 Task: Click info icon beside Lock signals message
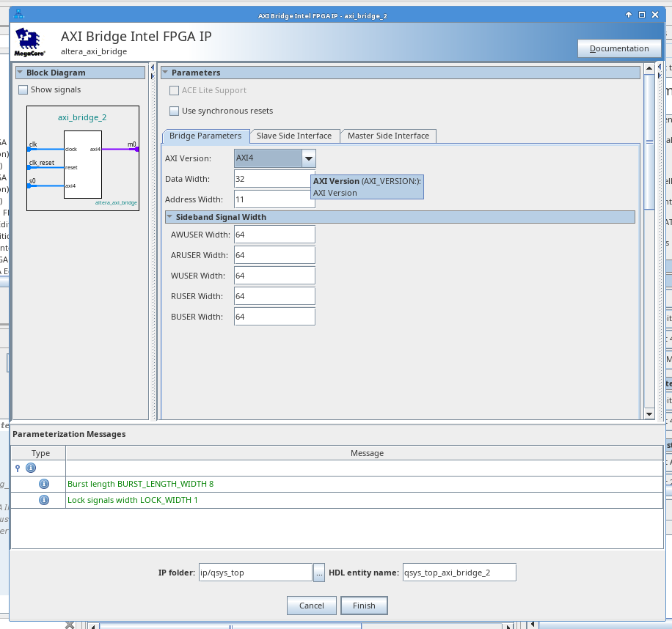(43, 500)
